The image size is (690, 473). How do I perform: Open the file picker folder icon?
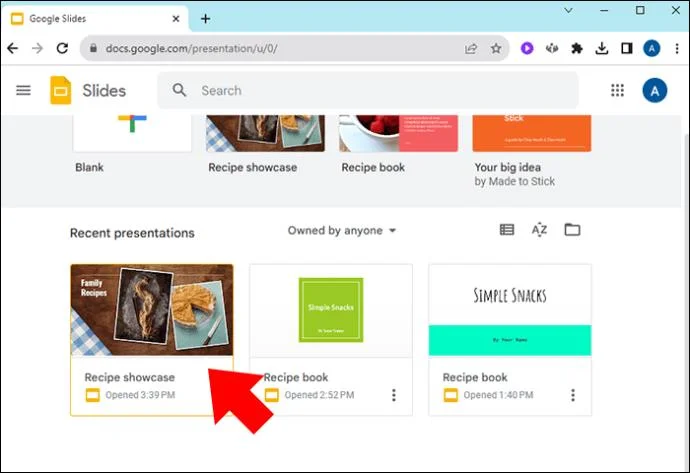[x=572, y=230]
